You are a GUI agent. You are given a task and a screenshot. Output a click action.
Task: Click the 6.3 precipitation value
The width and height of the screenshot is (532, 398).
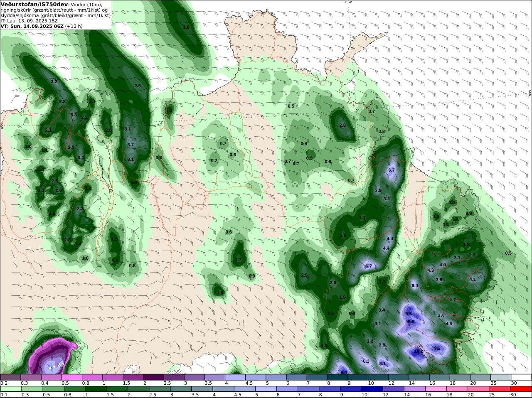pos(366,361)
